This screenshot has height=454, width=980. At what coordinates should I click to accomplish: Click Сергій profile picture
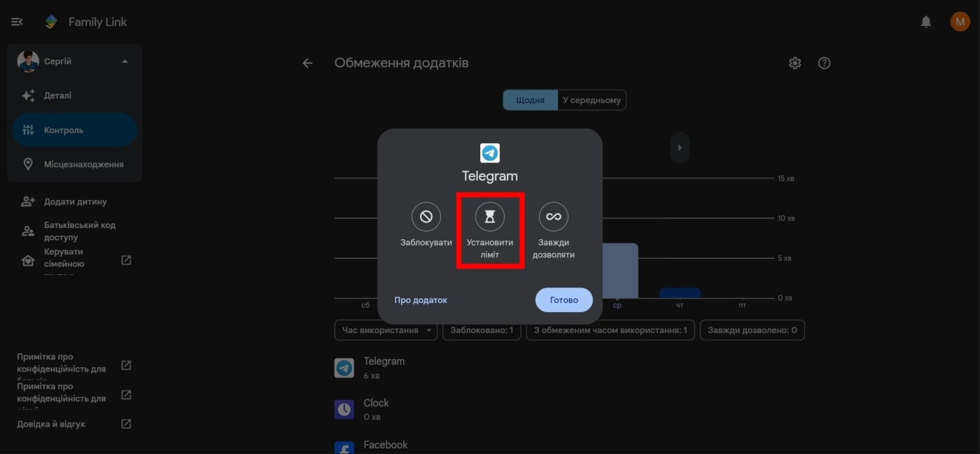(x=28, y=62)
